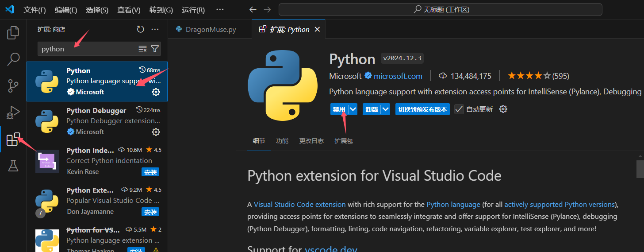Close the 扩展: Python tab

317,29
